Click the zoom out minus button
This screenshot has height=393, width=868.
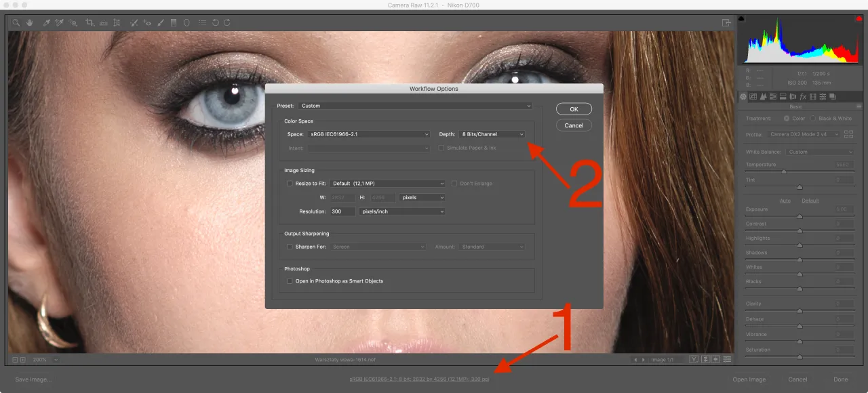coord(15,359)
